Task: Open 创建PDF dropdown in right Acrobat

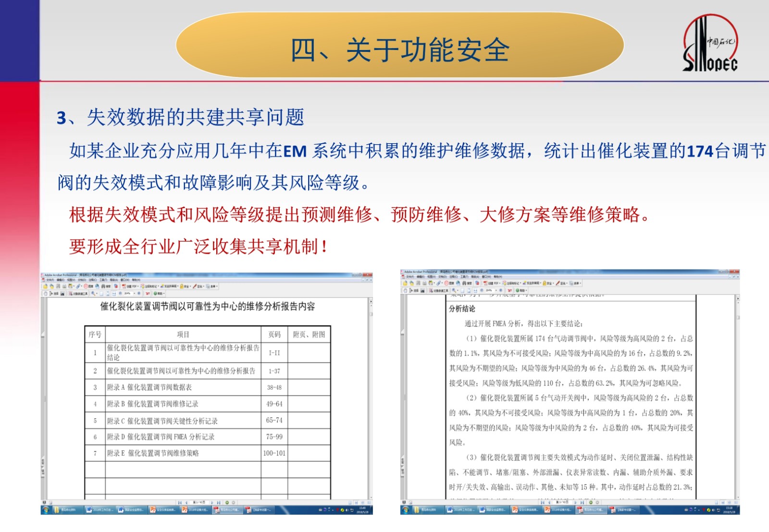Action: click(x=492, y=283)
